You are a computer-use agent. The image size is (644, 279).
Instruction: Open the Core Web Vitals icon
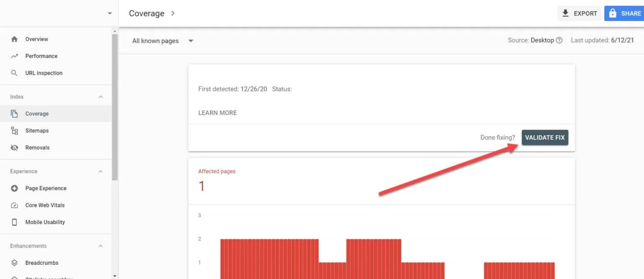[x=14, y=205]
